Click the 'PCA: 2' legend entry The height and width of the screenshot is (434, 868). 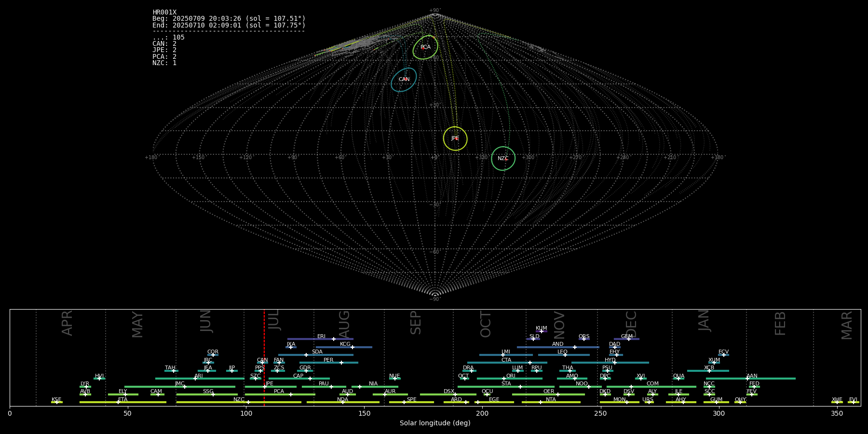coord(164,56)
